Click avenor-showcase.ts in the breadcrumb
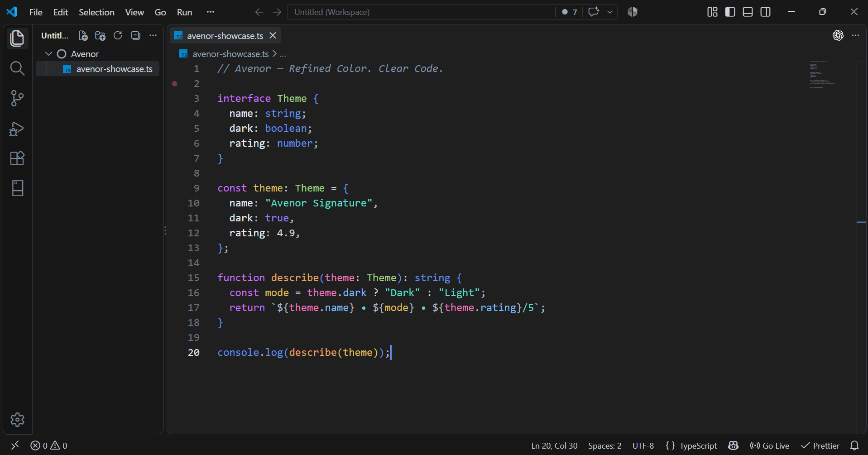This screenshot has height=455, width=868. pyautogui.click(x=230, y=54)
